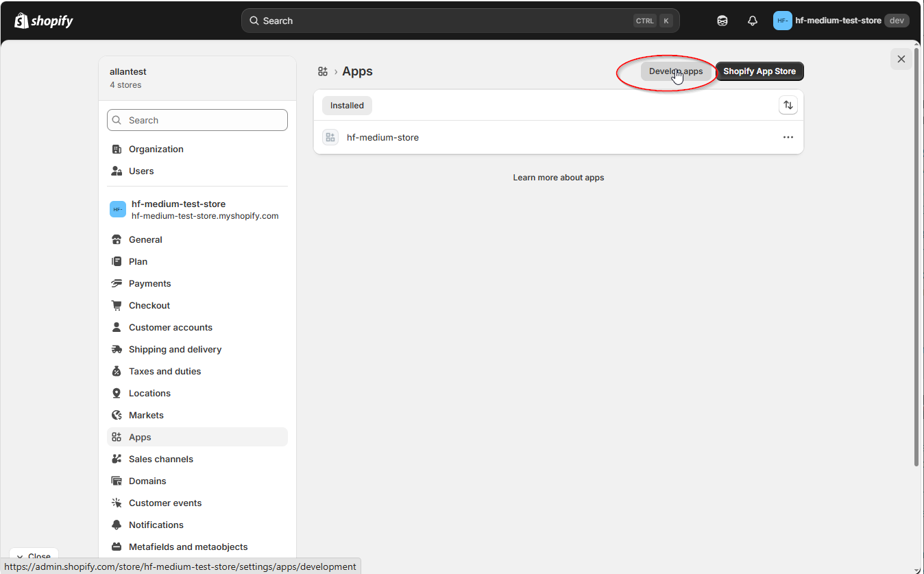Open the Installed filter
Screen dimensions: 924x574
point(346,105)
